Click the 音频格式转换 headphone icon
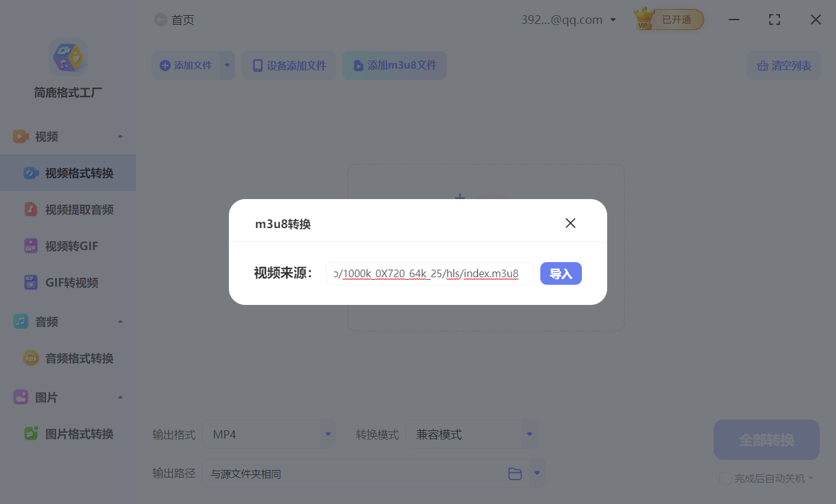Viewport: 836px width, 504px height. tap(31, 358)
